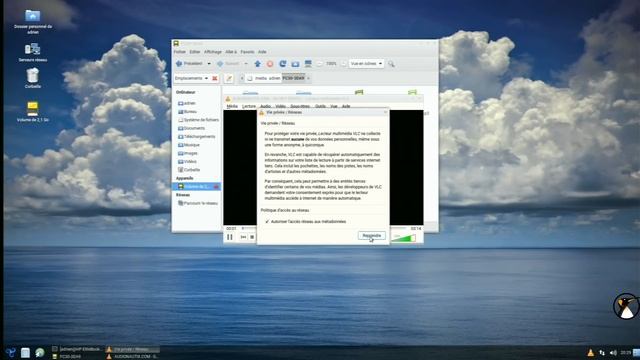Go to home folder in file manager
The height and width of the screenshot is (360, 640).
(x=295, y=64)
